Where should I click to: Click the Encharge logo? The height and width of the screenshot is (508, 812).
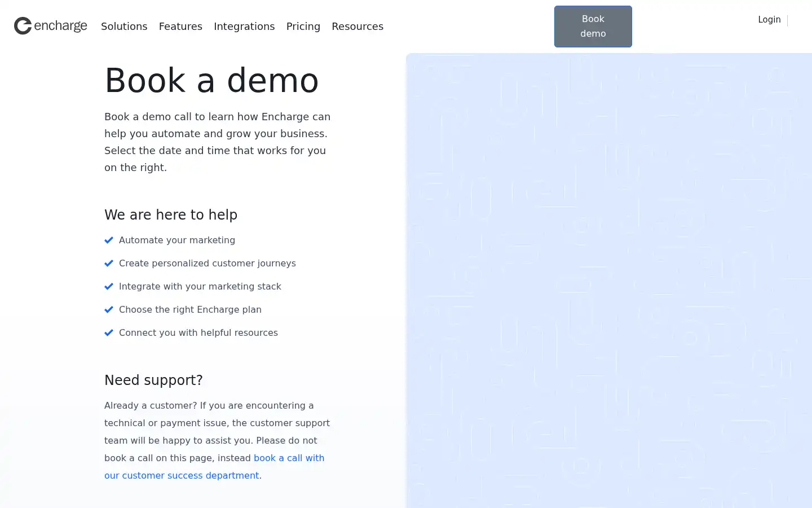tap(51, 26)
